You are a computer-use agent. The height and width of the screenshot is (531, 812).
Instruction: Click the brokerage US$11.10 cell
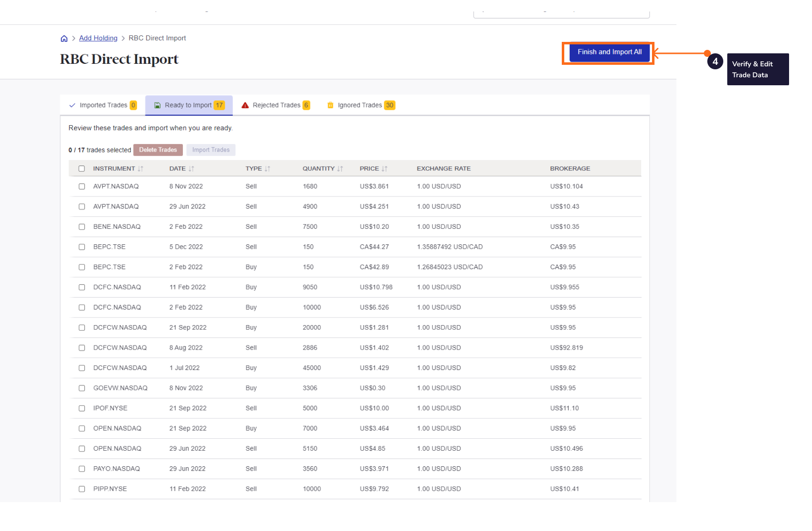(565, 408)
